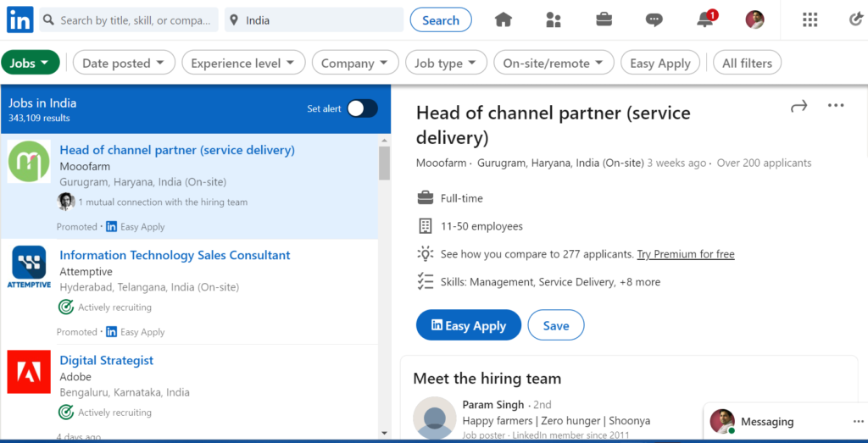Click Mooofarm company name in job details

point(441,163)
